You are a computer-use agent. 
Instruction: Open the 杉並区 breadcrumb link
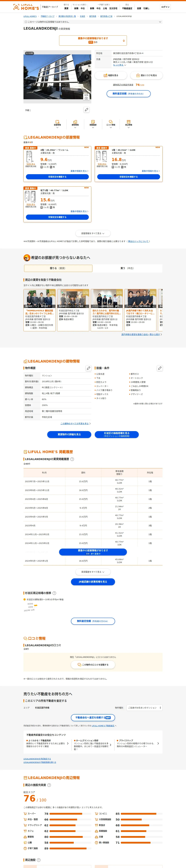click(x=82, y=16)
